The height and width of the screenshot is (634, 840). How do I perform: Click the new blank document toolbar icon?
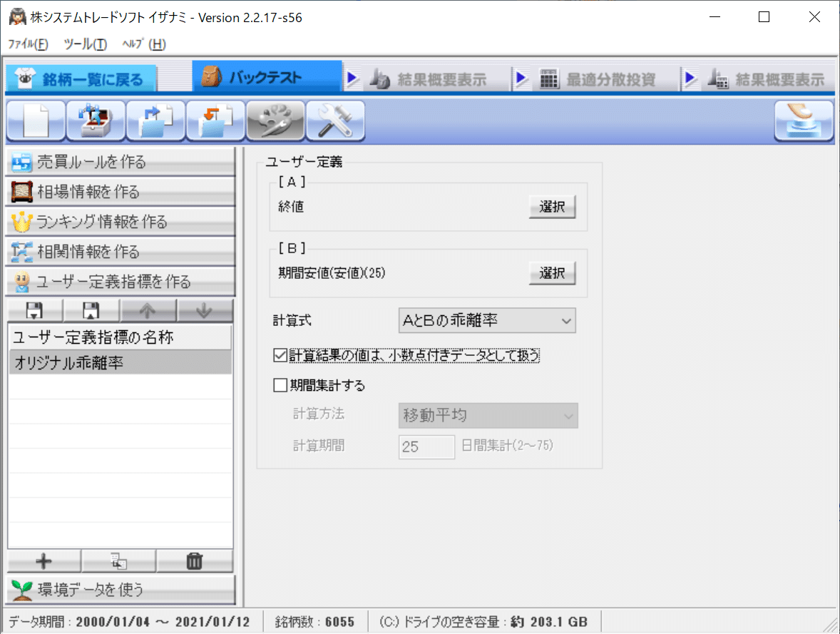36,121
